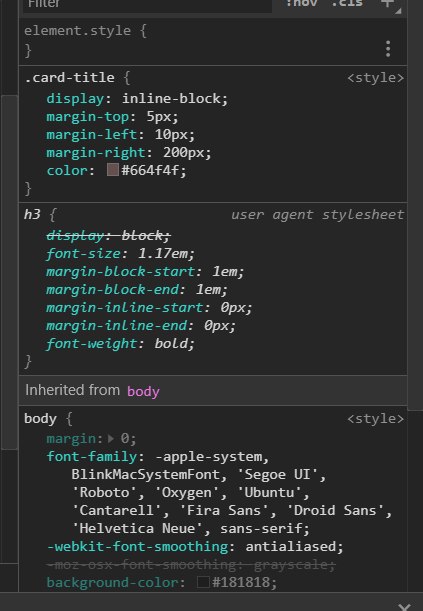Screen dimensions: 423x611
Task: Click the margin-left property name
Action: pos(92,134)
